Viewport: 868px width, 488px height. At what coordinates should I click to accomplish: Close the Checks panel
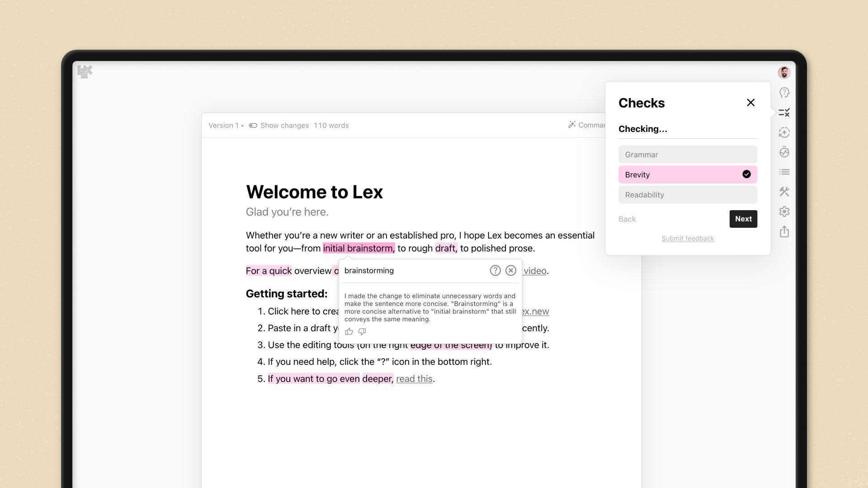[x=750, y=103]
